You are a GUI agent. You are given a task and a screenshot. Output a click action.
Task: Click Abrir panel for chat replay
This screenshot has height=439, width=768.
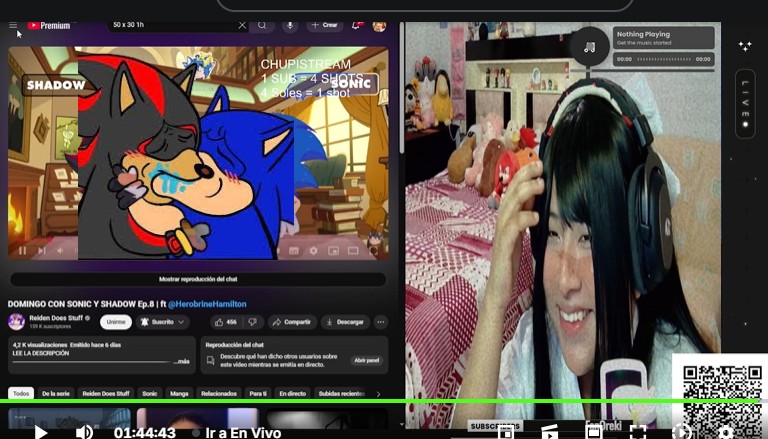(366, 360)
